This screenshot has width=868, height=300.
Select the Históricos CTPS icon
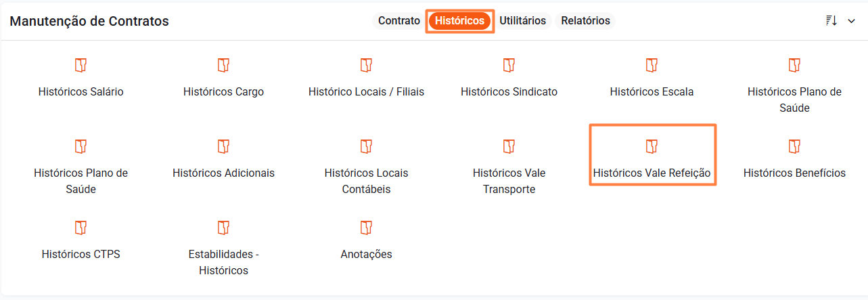coord(81,228)
